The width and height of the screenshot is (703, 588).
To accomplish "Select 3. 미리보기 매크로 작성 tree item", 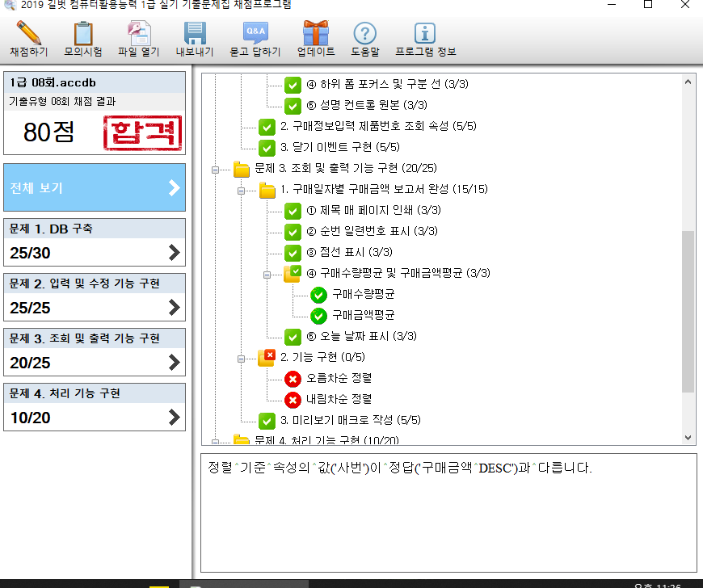I will point(350,420).
